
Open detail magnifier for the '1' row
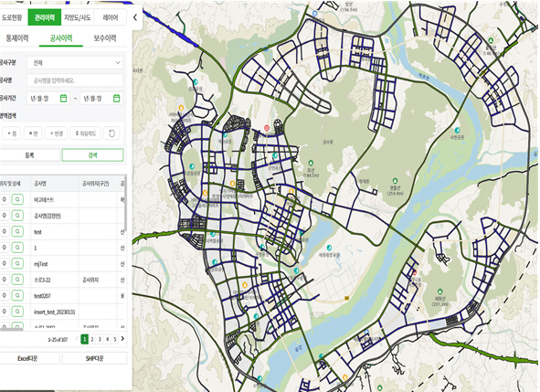17,248
